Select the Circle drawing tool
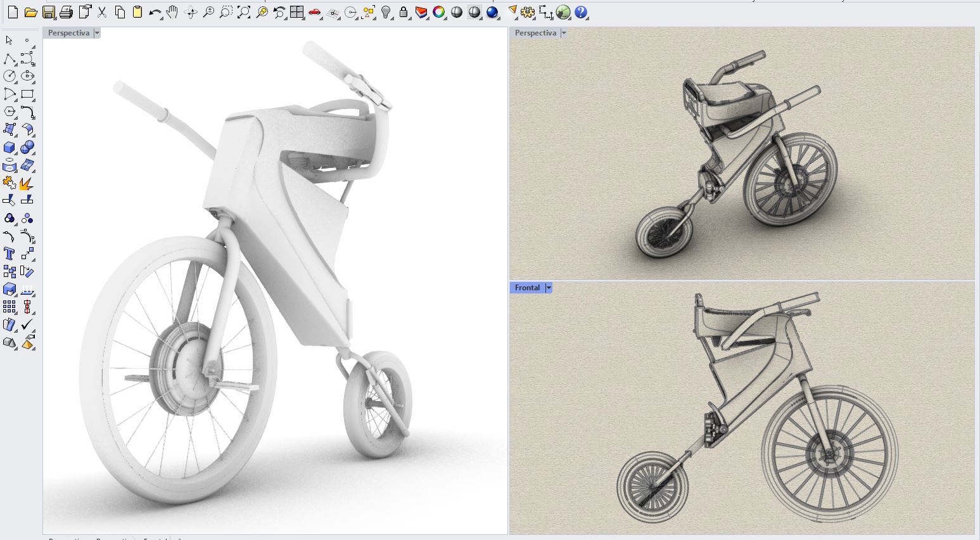 click(x=10, y=76)
